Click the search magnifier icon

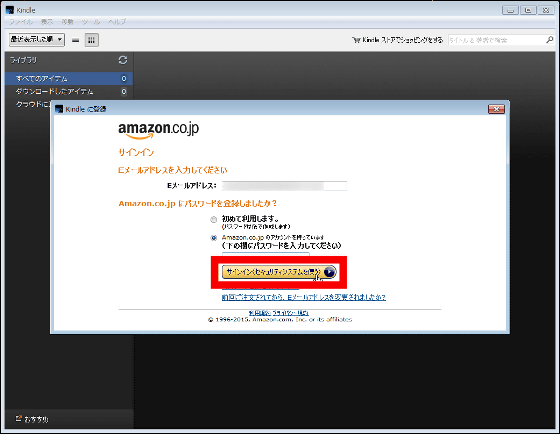coord(550,40)
